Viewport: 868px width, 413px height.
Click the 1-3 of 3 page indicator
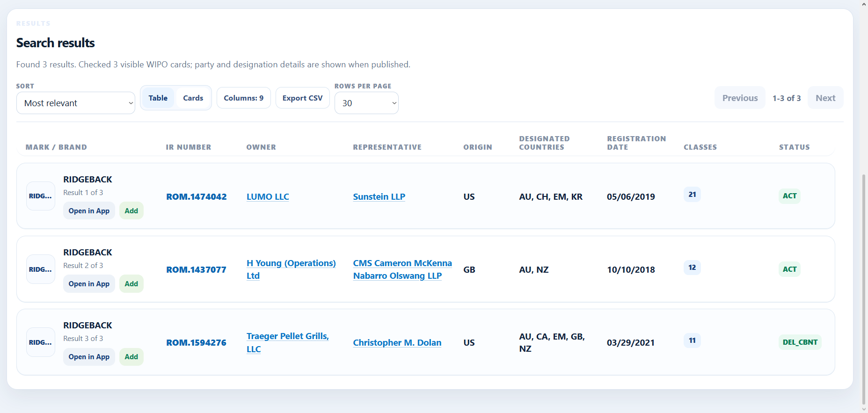point(787,98)
